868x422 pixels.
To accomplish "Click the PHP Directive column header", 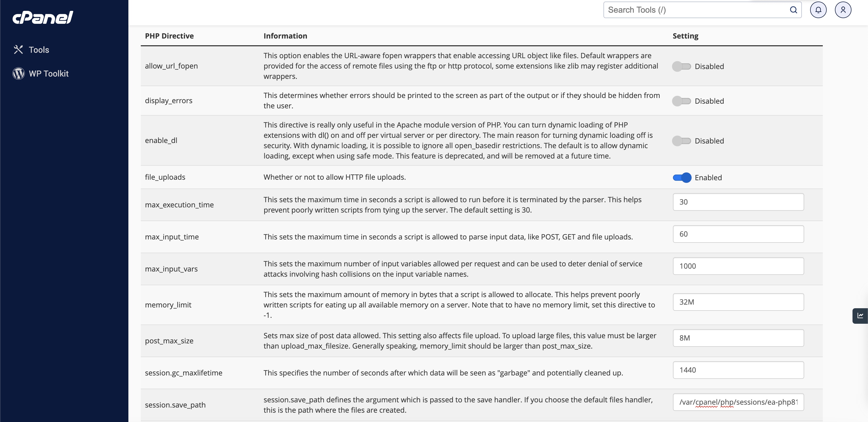I will 169,35.
